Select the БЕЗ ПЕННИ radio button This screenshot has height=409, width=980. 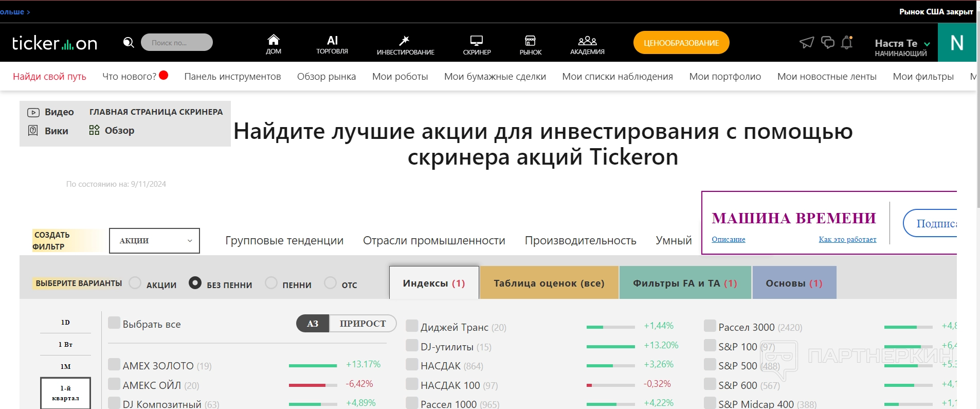[195, 283]
